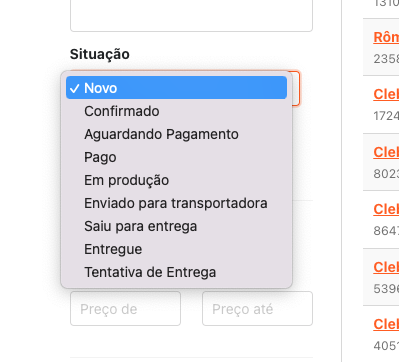The width and height of the screenshot is (399, 362).
Task: Click the checkmark beside Novo
Action: (x=75, y=88)
